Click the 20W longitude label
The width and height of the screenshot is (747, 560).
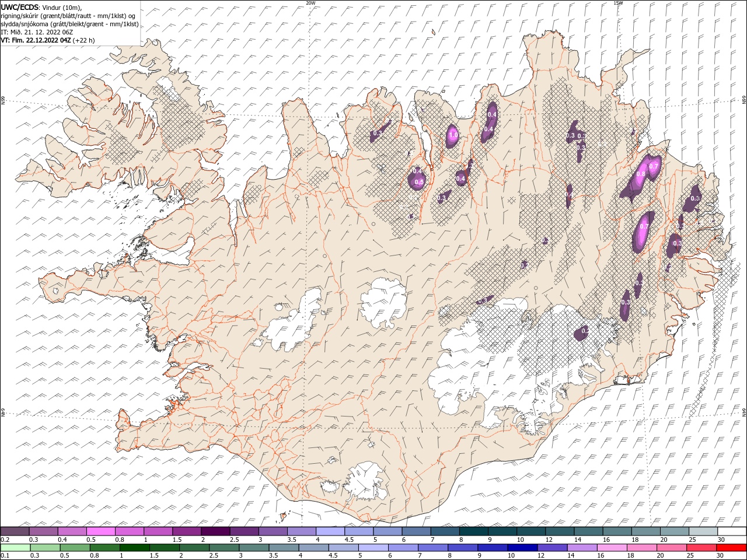click(x=310, y=3)
